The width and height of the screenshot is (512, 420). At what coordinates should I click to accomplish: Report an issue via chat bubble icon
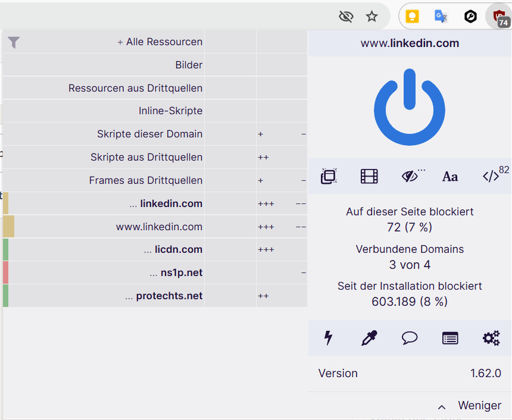click(x=410, y=338)
